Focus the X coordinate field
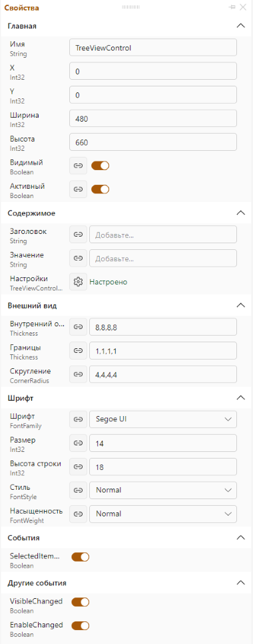Screen dimensions: 253x644 click(x=153, y=71)
